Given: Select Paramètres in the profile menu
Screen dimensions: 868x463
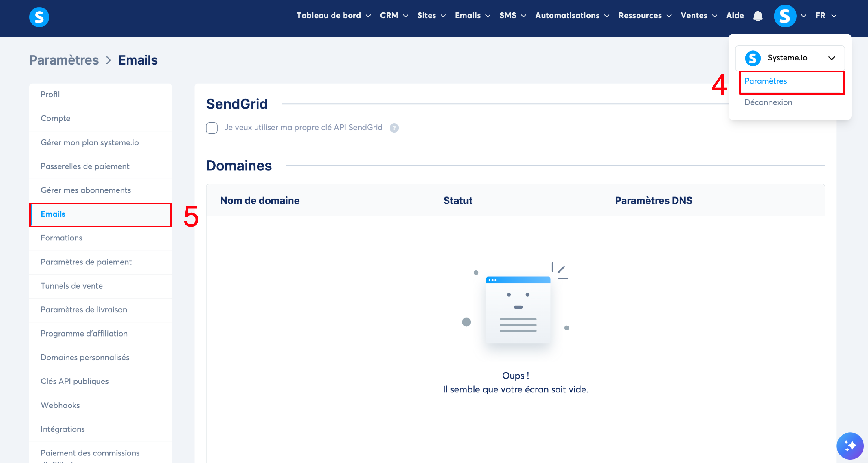Looking at the screenshot, I should (x=765, y=81).
